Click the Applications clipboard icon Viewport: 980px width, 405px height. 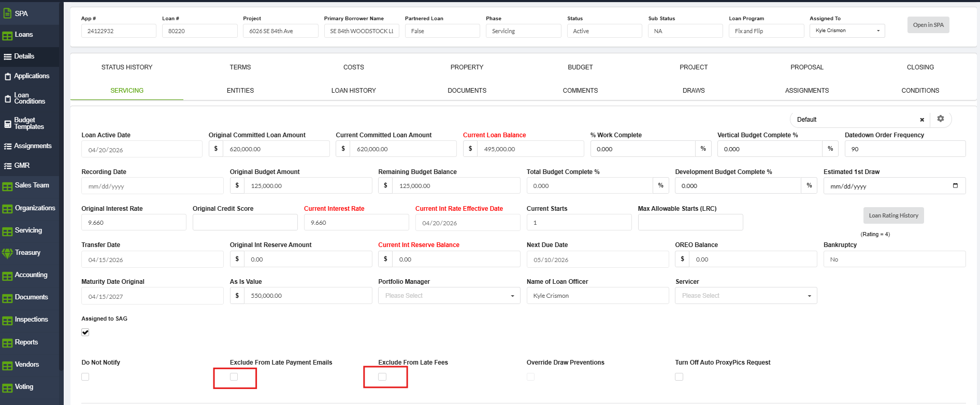point(8,77)
